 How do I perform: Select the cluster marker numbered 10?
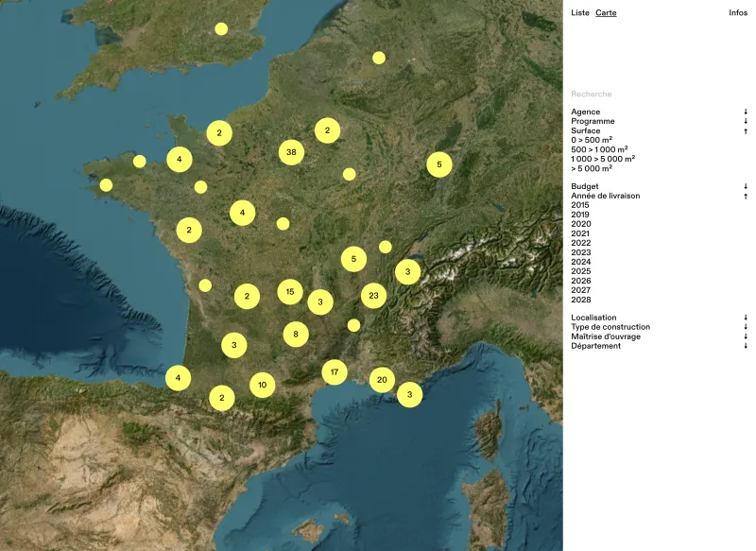click(x=263, y=385)
